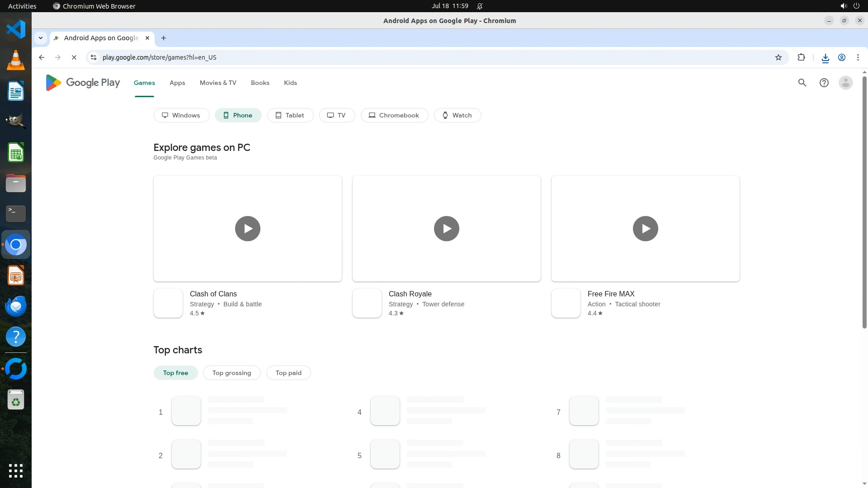Switch device filter to Tablet
Screen dimensions: 868x488
(290, 115)
